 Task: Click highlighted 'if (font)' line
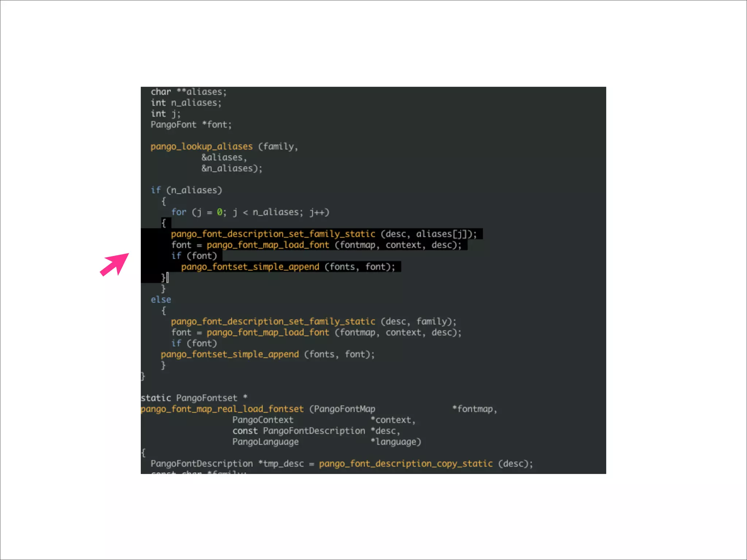pos(194,256)
